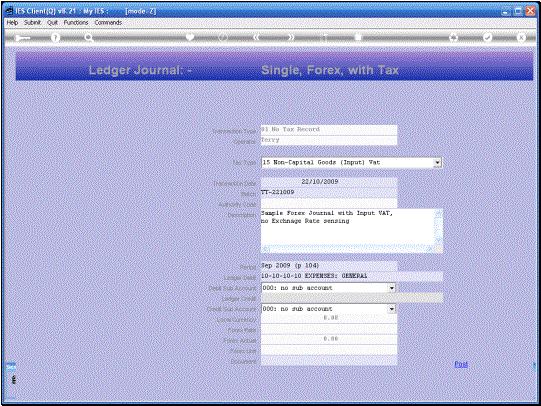Click the Submit menu item
This screenshot has width=541, height=406.
tap(32, 22)
